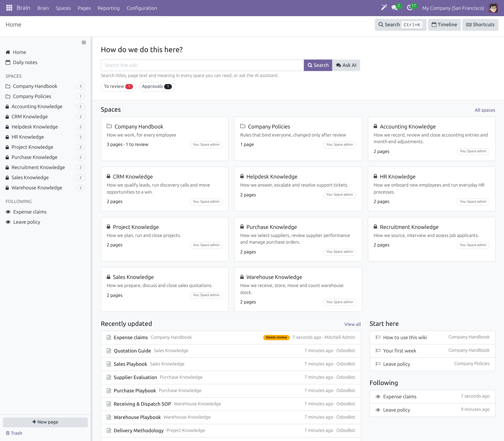Click the Ask AI button
Screen dimensions: 504x441
pos(346,65)
